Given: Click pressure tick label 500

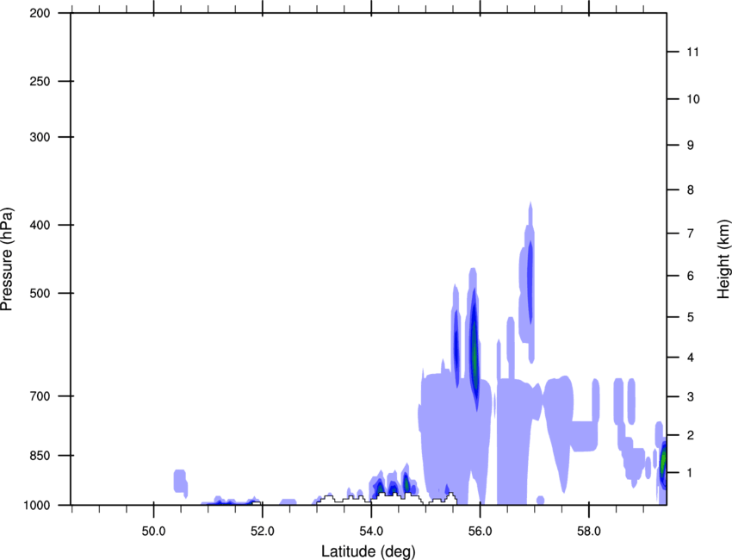Looking at the screenshot, I should 40,293.
